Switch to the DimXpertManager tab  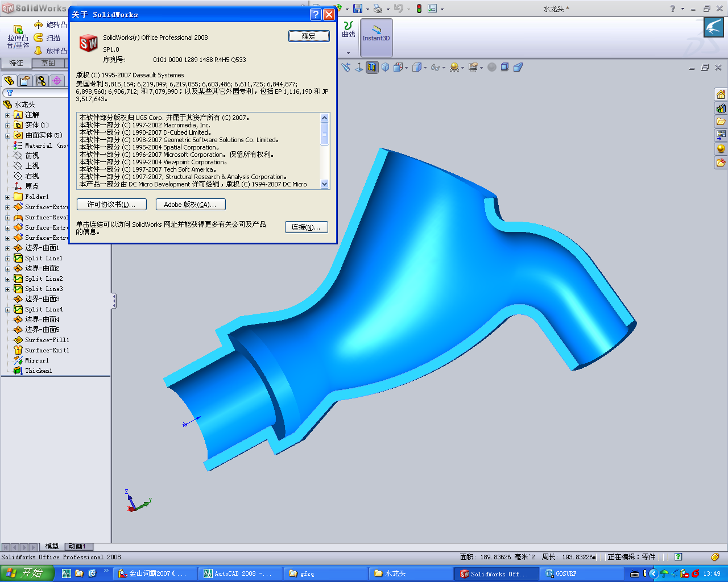pyautogui.click(x=57, y=81)
